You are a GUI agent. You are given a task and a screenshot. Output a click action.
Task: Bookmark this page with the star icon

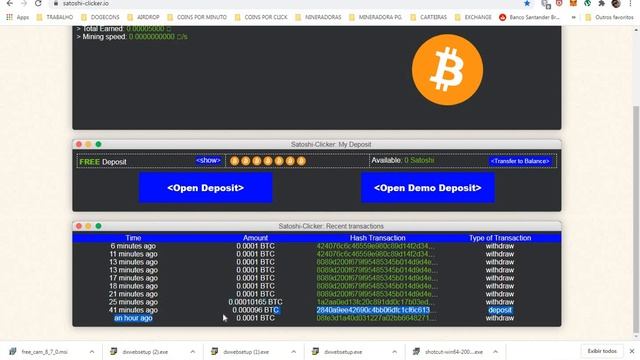(x=527, y=3)
